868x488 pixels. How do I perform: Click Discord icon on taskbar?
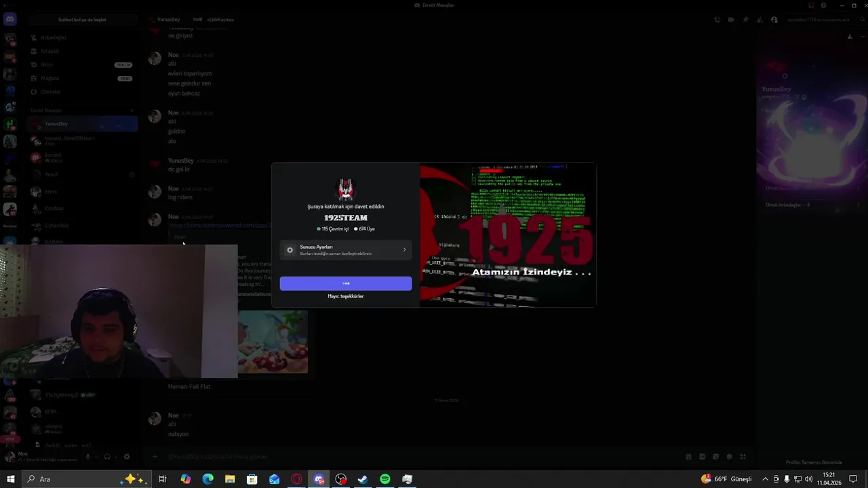point(319,479)
